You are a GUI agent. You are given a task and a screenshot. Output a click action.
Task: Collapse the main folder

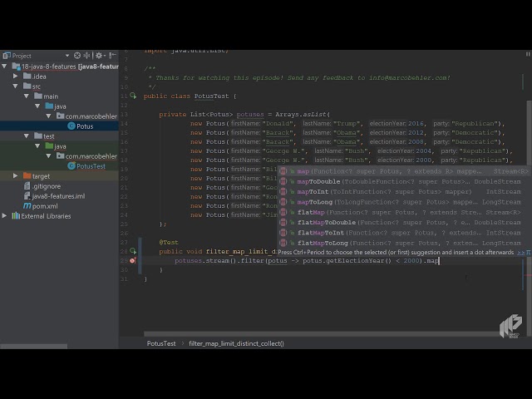(27, 96)
